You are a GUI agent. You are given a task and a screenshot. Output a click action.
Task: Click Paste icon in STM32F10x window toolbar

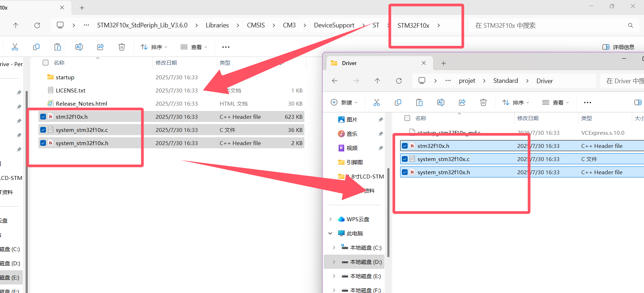[58, 47]
